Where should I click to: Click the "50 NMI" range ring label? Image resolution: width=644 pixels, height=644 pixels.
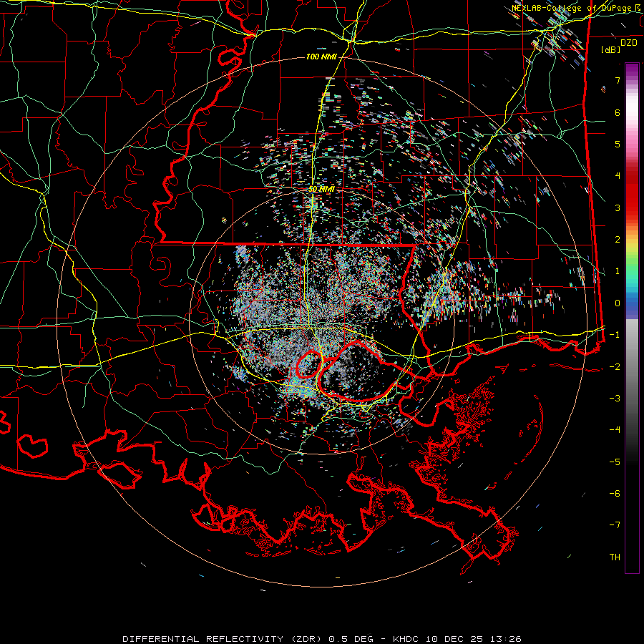point(321,189)
